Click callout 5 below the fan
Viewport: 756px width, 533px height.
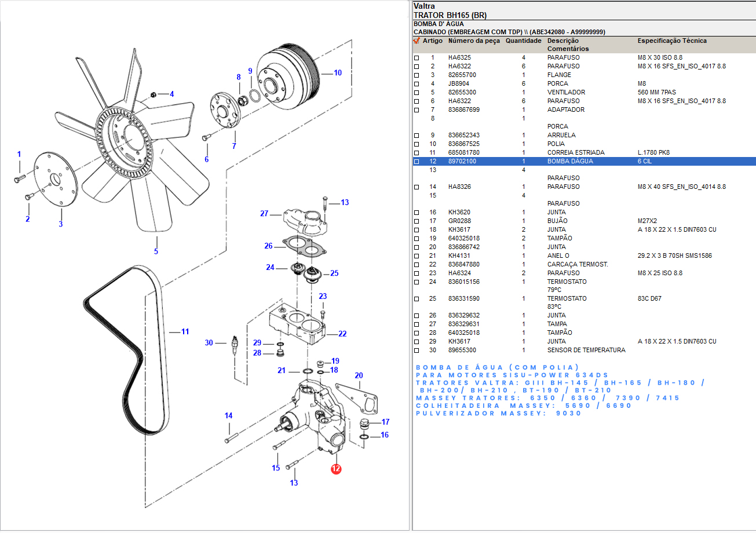click(156, 251)
